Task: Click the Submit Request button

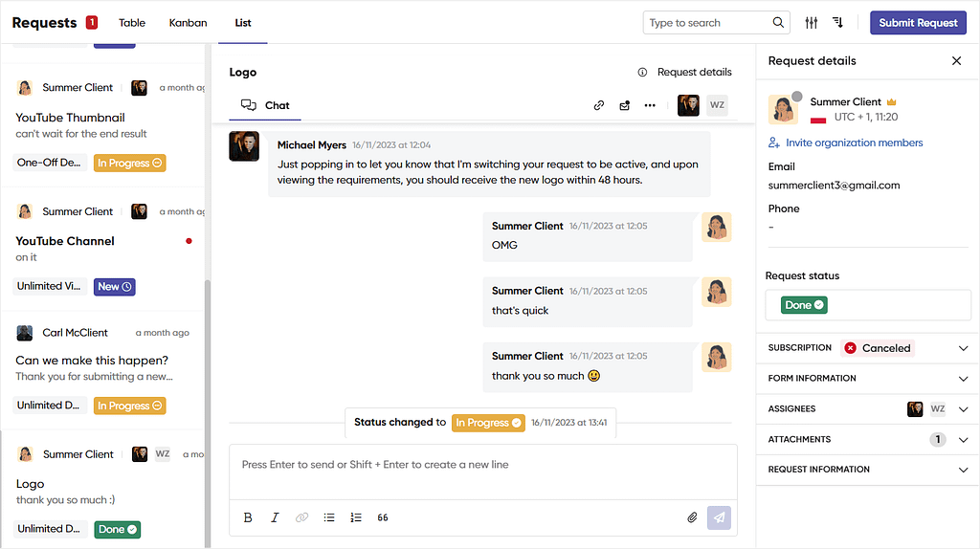Action: click(x=918, y=23)
